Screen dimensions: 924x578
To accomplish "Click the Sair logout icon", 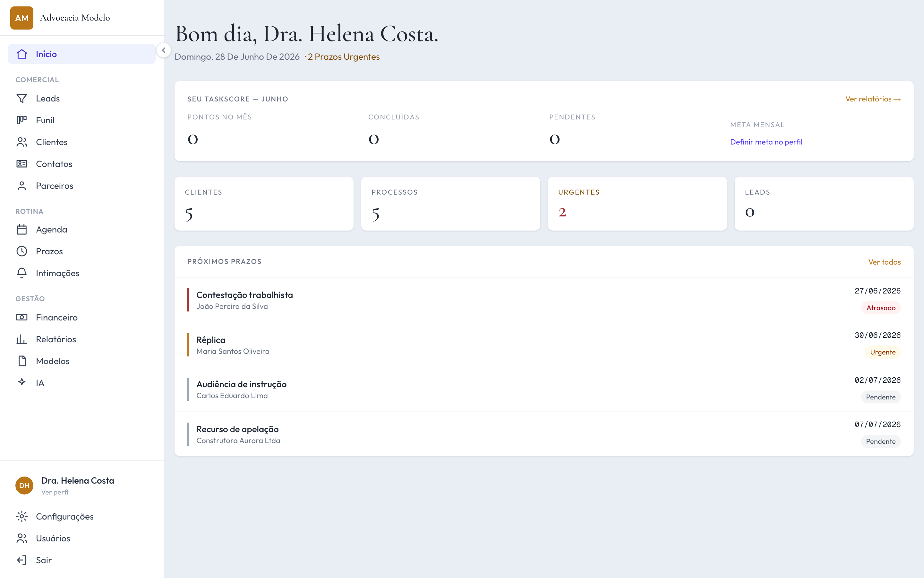I will coord(22,560).
